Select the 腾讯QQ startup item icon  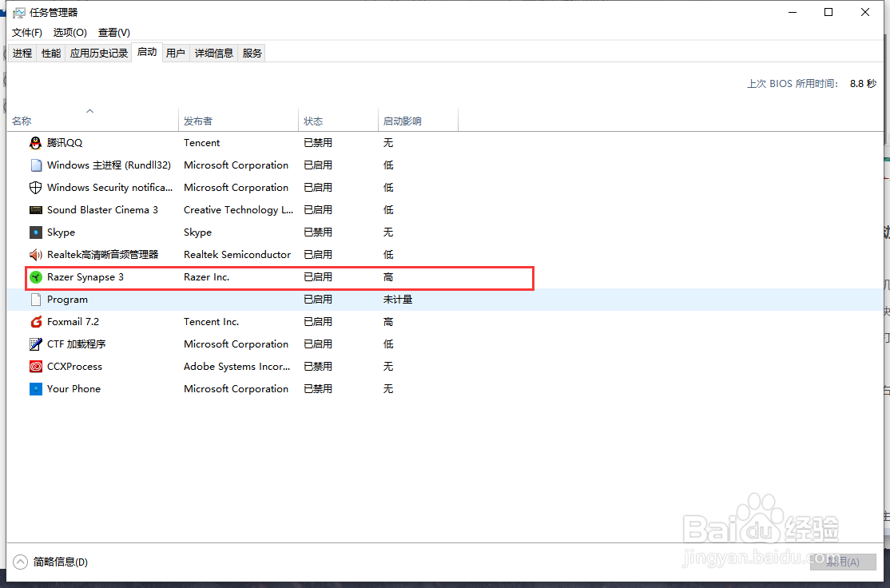[35, 142]
